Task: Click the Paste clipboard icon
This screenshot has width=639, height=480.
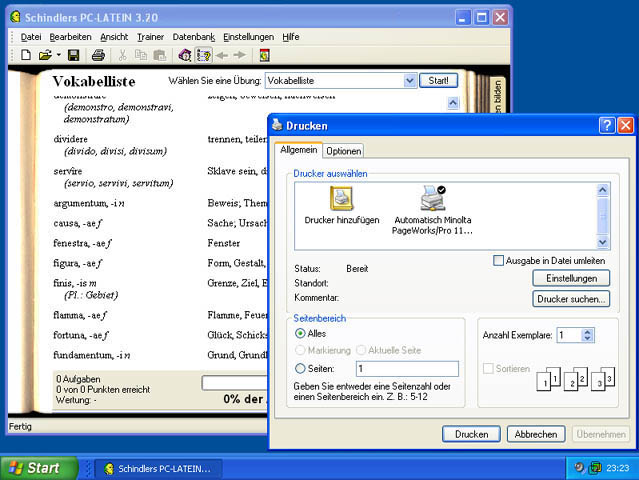Action: point(160,55)
